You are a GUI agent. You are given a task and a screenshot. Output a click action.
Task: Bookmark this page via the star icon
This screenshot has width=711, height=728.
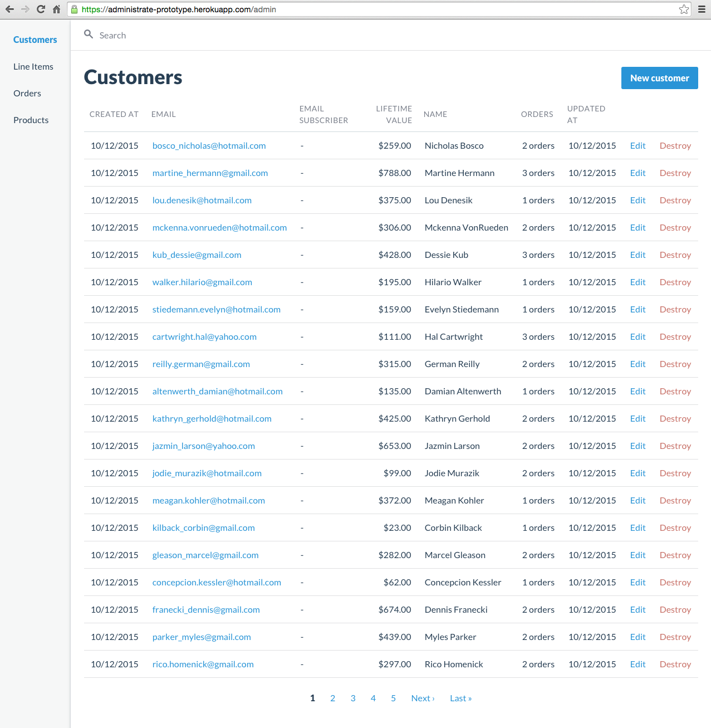[x=683, y=9]
